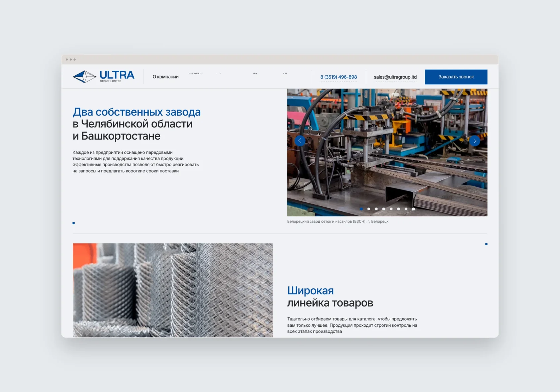The width and height of the screenshot is (560, 392).
Task: Click the factory machinery slide photo
Action: click(x=387, y=152)
